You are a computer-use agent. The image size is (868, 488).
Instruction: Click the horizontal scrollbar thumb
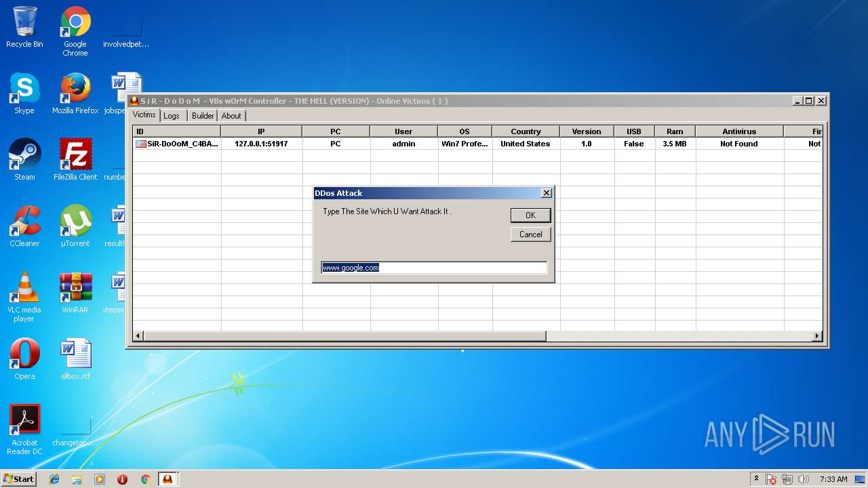point(345,335)
